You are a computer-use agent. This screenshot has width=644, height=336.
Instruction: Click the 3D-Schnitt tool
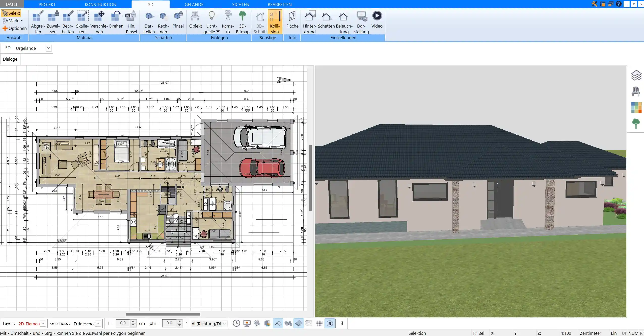[x=260, y=22]
